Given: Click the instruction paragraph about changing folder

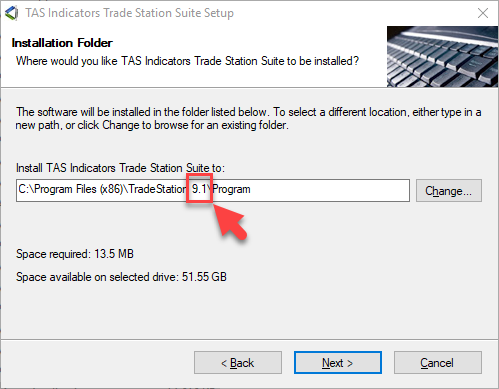Looking at the screenshot, I should (248, 118).
